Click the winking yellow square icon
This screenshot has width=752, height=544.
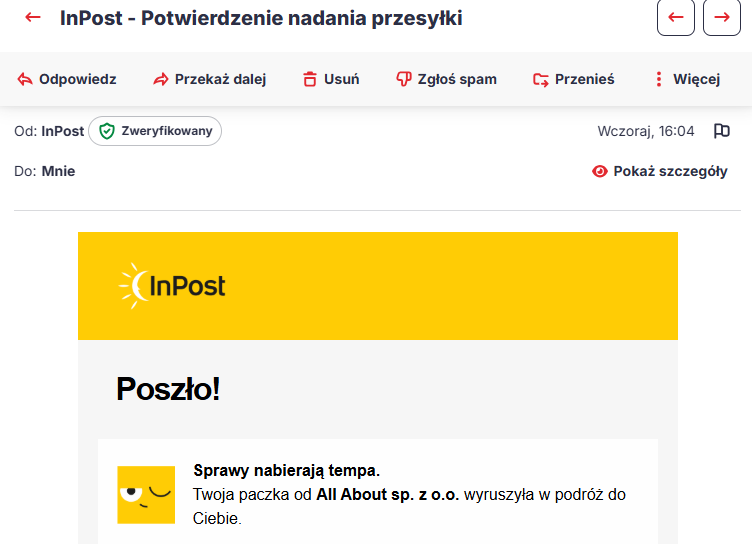coord(146,494)
